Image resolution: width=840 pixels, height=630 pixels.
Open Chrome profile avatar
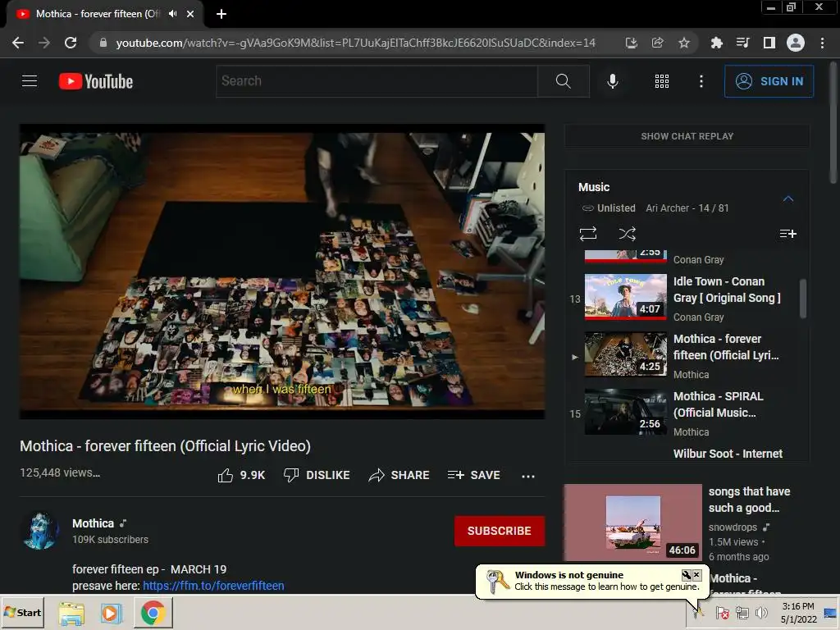[x=796, y=43]
